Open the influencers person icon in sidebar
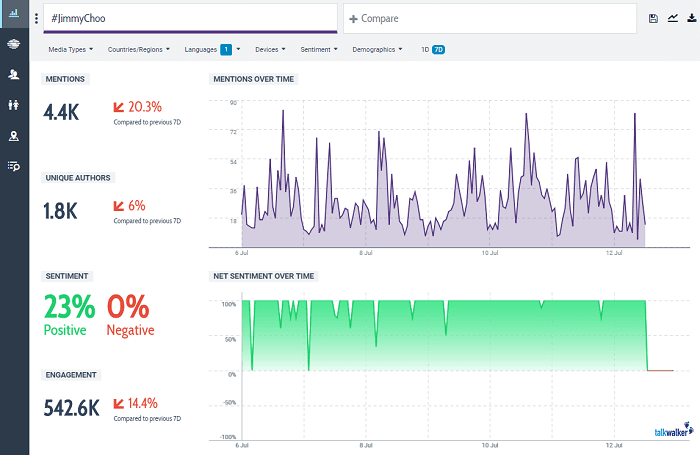Image resolution: width=700 pixels, height=455 pixels. tap(14, 74)
